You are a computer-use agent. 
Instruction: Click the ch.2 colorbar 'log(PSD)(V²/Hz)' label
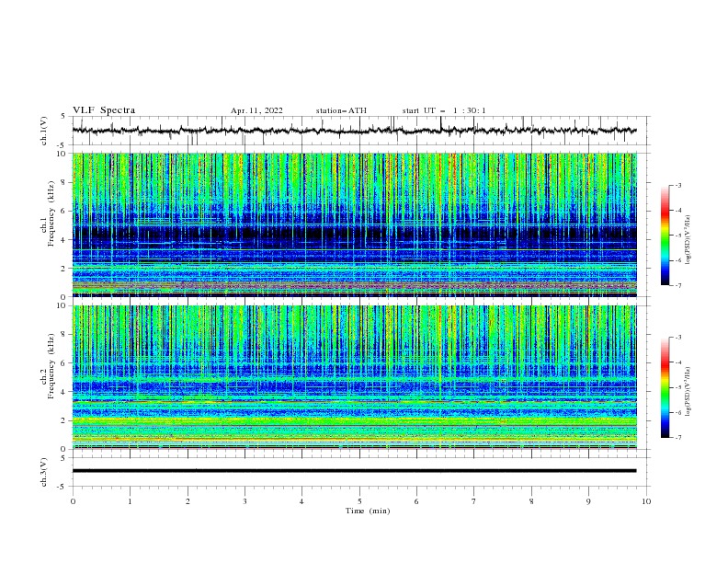point(688,393)
